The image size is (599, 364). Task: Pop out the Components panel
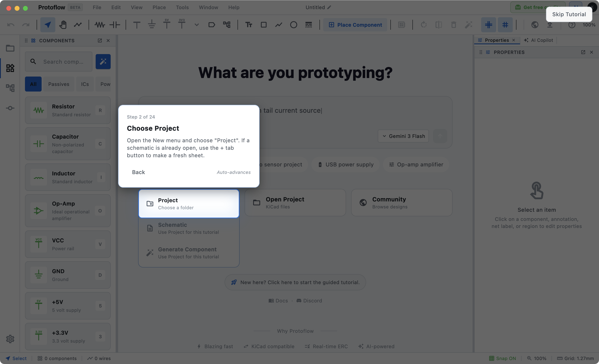pos(100,40)
